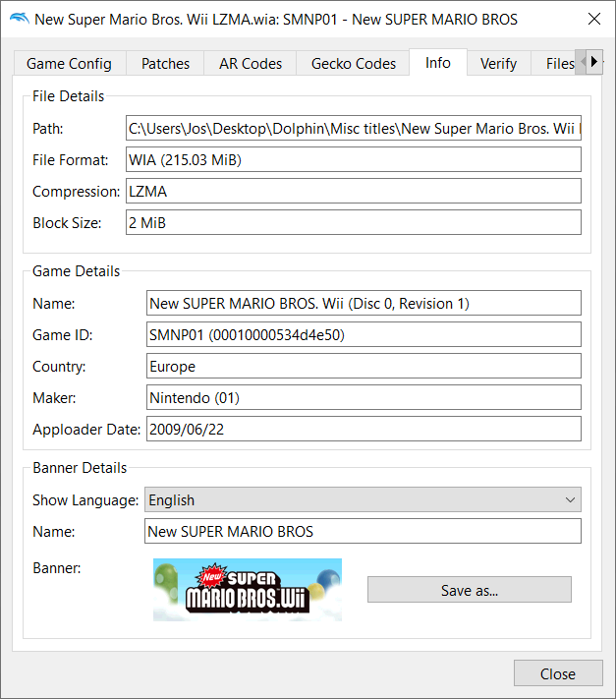Click the 'Banner:' label

(57, 568)
